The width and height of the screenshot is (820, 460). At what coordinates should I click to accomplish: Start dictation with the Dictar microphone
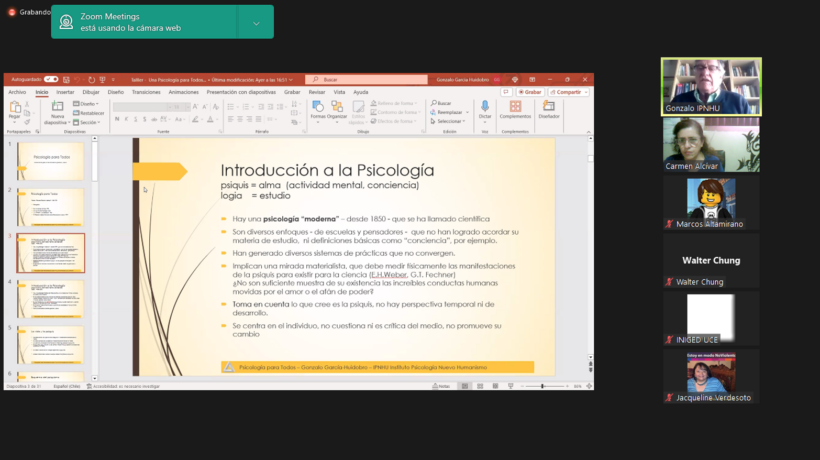(485, 107)
